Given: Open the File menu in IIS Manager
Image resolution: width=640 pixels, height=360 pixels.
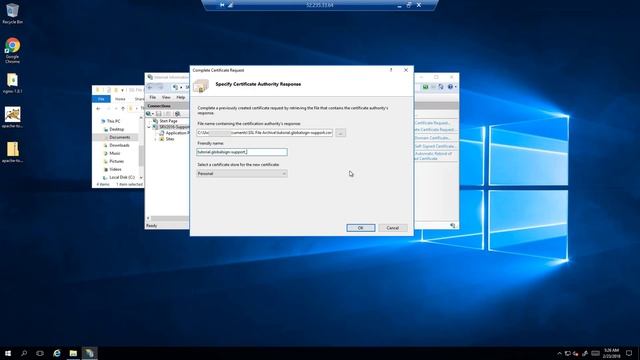Looking at the screenshot, I should pos(153,98).
